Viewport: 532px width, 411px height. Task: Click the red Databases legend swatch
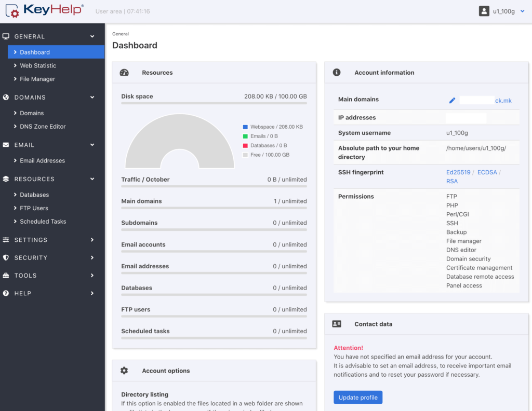click(x=245, y=145)
